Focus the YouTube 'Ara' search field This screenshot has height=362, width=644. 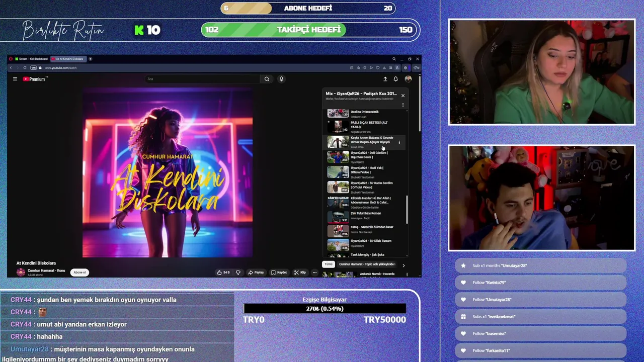[203, 79]
